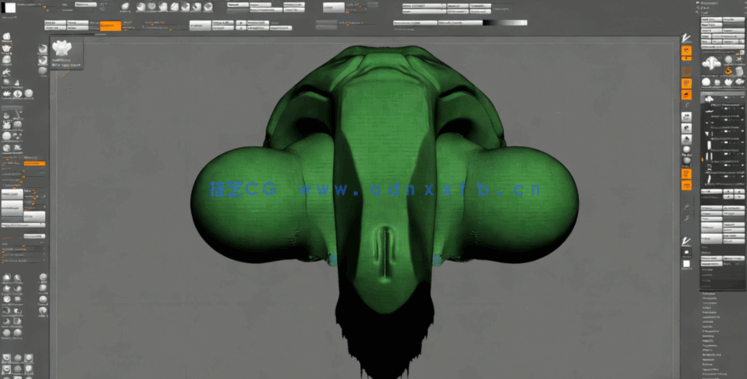747x379 pixels.
Task: Click the upper sphere icon on the right shelf
Action: tap(686, 150)
